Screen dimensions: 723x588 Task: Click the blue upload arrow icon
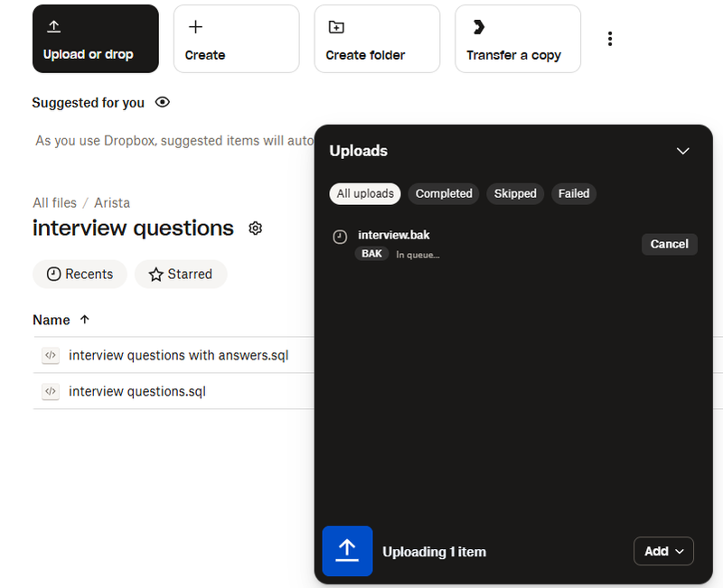(347, 550)
